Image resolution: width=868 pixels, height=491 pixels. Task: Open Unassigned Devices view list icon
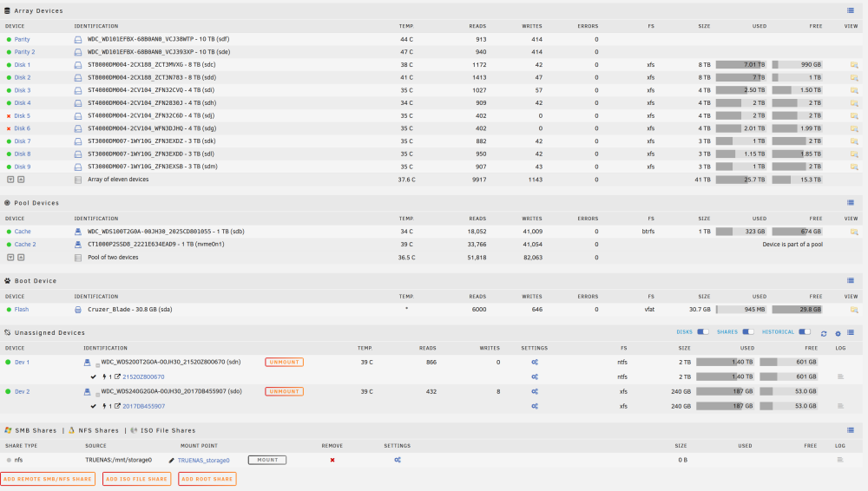(851, 333)
